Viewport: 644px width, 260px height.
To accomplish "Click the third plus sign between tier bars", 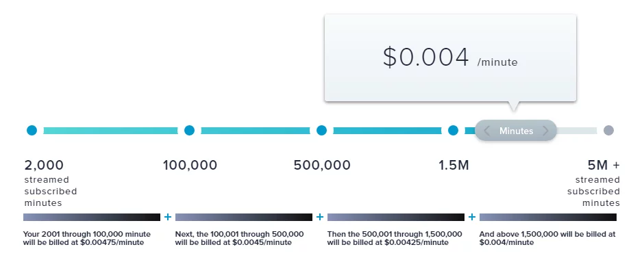I will click(472, 217).
